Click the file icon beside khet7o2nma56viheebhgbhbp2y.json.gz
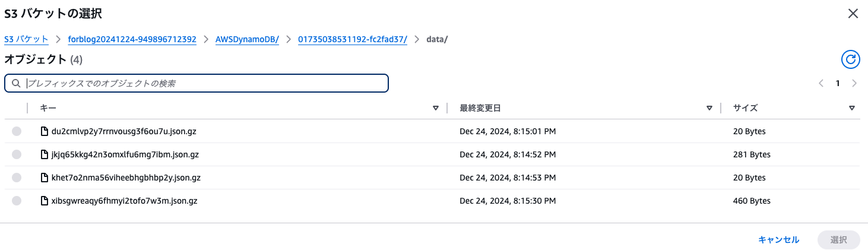 click(x=44, y=178)
